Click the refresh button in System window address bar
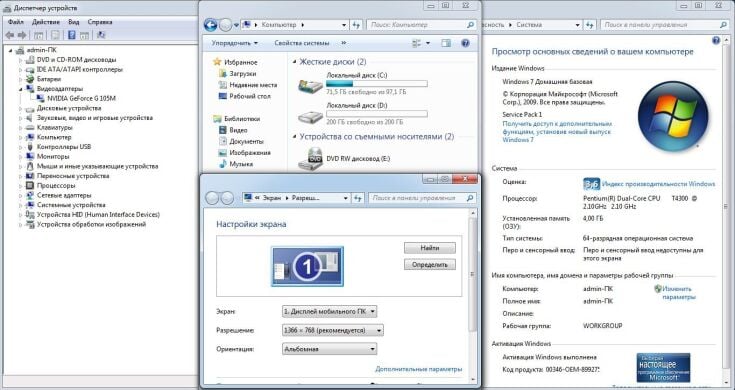 point(589,25)
